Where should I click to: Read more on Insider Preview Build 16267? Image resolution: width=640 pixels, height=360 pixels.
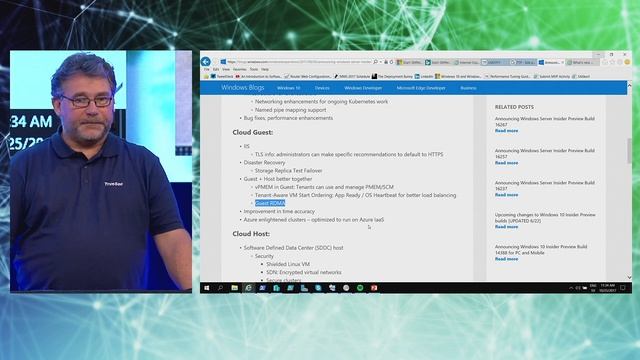pos(506,131)
